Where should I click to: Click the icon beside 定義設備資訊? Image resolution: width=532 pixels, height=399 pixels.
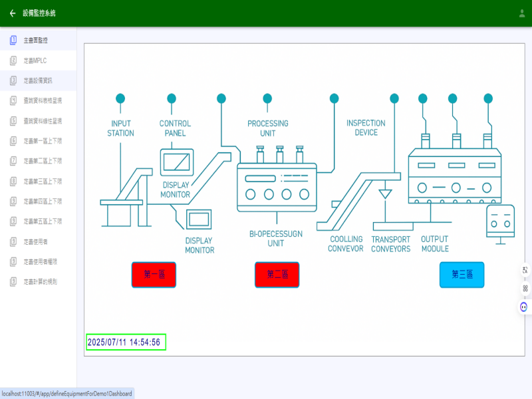tap(13, 80)
